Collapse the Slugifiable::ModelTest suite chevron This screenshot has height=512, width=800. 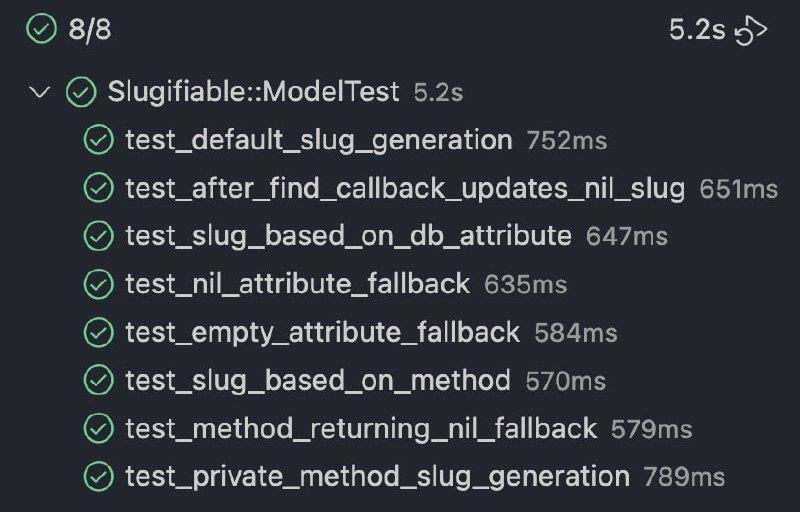click(x=40, y=93)
